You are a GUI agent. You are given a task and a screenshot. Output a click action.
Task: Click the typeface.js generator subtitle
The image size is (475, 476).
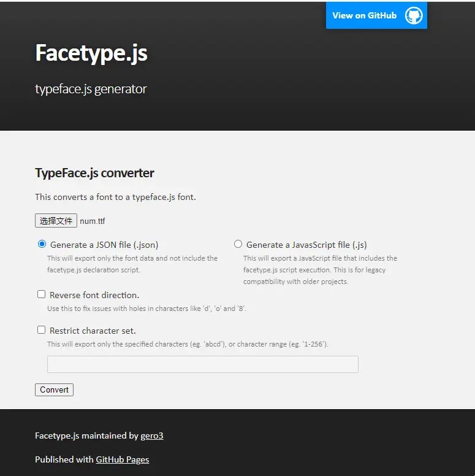tap(91, 89)
